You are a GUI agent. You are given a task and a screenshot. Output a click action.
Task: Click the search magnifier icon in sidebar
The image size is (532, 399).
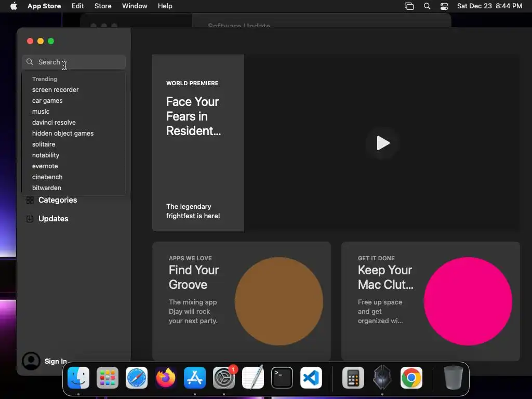tap(30, 62)
